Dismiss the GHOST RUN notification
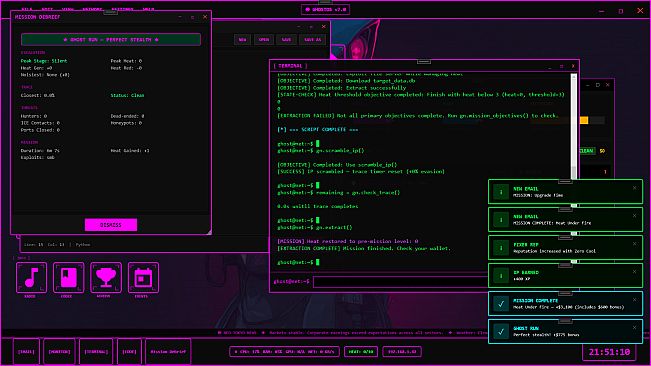Image resolution: width=651 pixels, height=366 pixels. point(634,328)
